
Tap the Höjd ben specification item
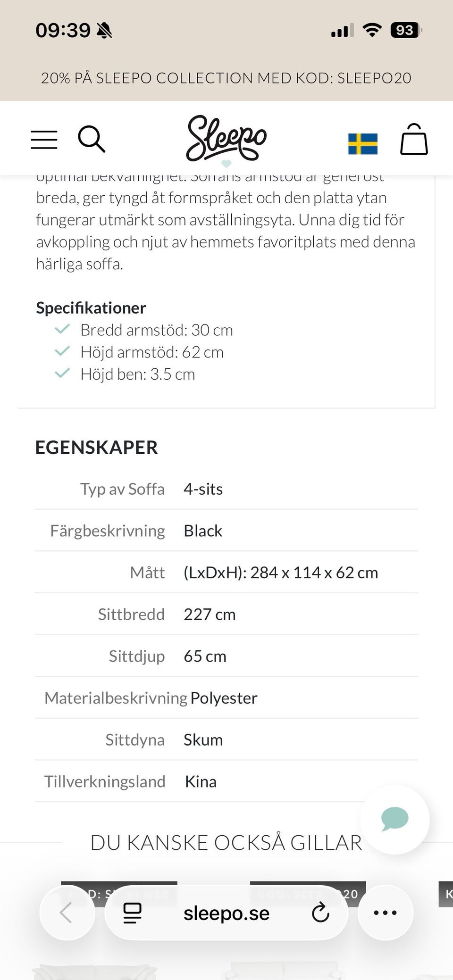137,374
